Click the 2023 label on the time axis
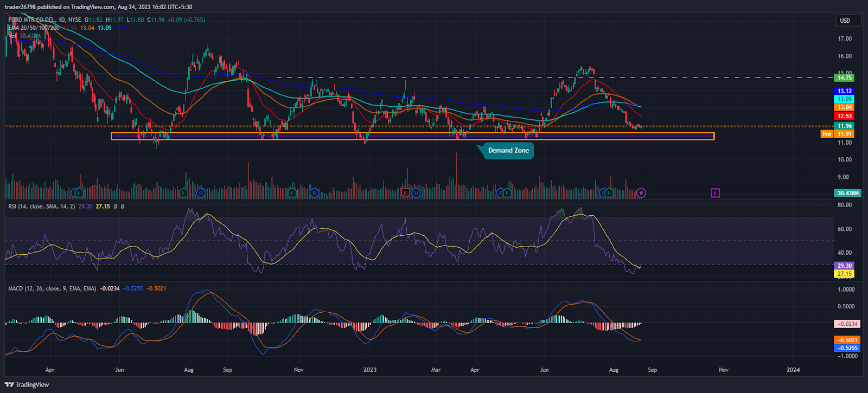 [369, 370]
